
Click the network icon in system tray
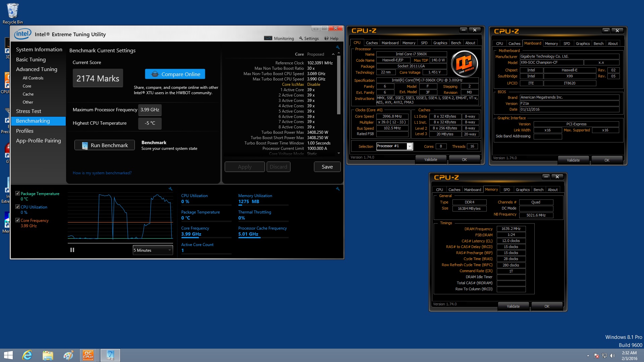(x=604, y=356)
